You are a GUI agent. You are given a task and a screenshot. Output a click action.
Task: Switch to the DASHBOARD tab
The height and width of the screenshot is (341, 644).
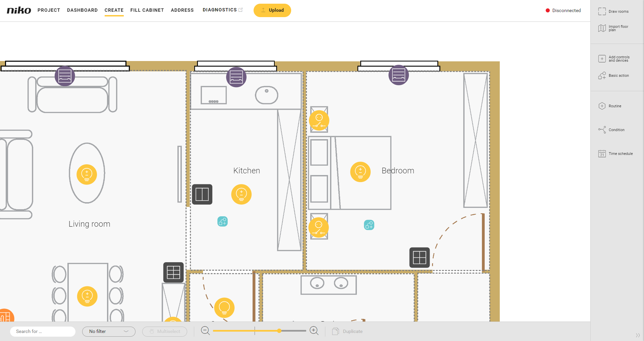pos(83,10)
